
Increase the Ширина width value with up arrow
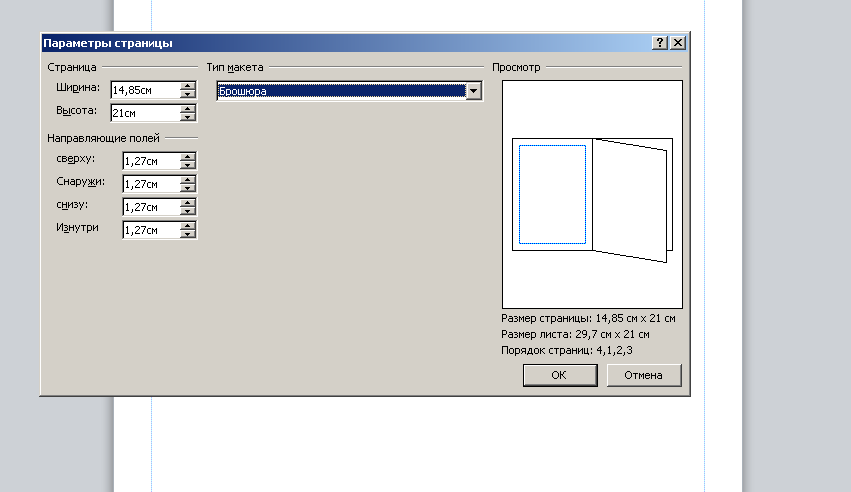188,86
